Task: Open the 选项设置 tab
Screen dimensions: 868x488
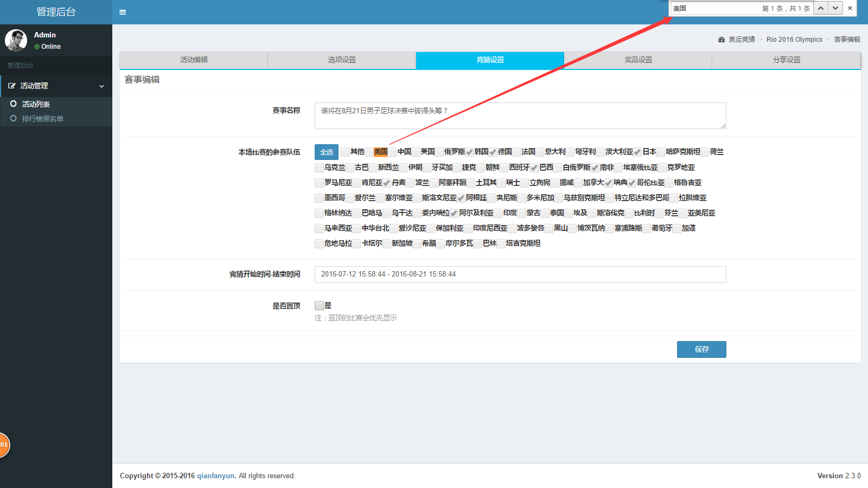Action: (342, 60)
